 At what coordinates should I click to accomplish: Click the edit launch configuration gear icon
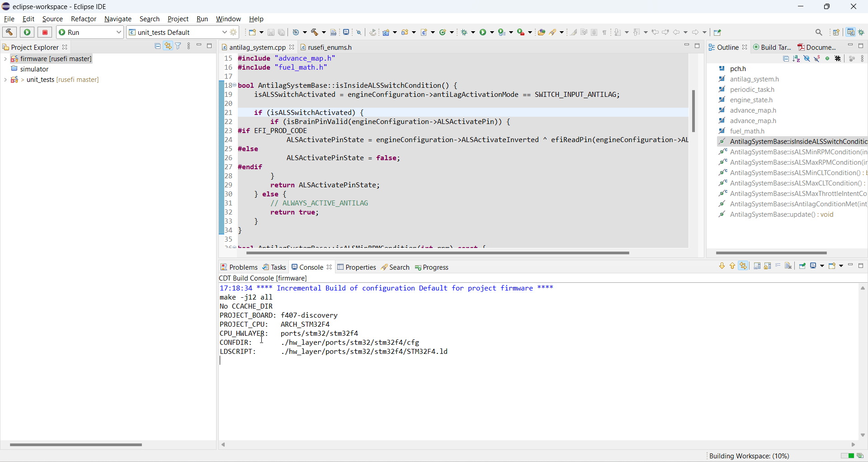pyautogui.click(x=234, y=32)
